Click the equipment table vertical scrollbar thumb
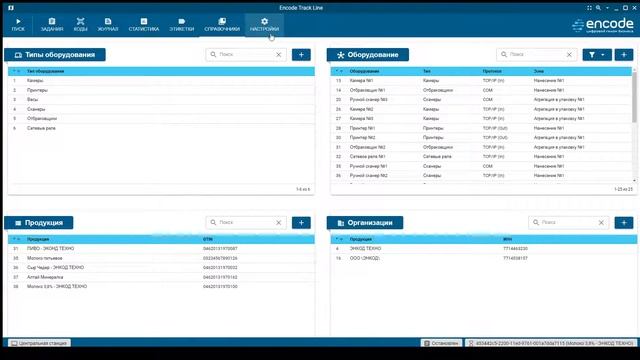 click(634, 97)
